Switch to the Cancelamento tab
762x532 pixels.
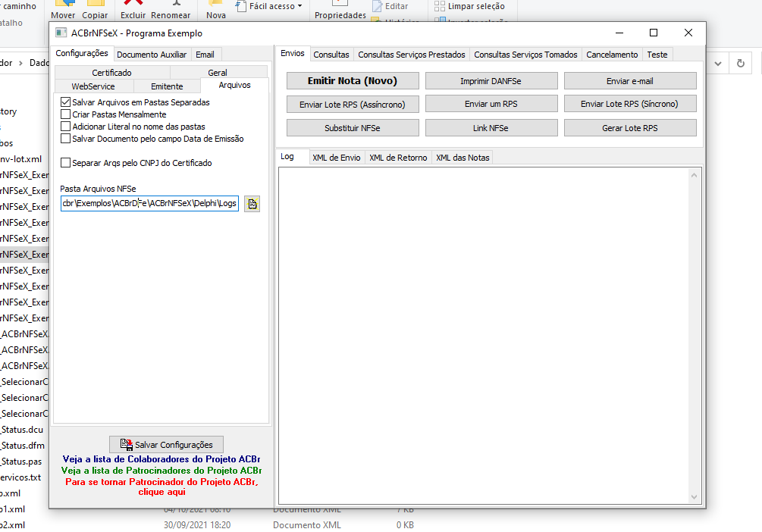[612, 55]
